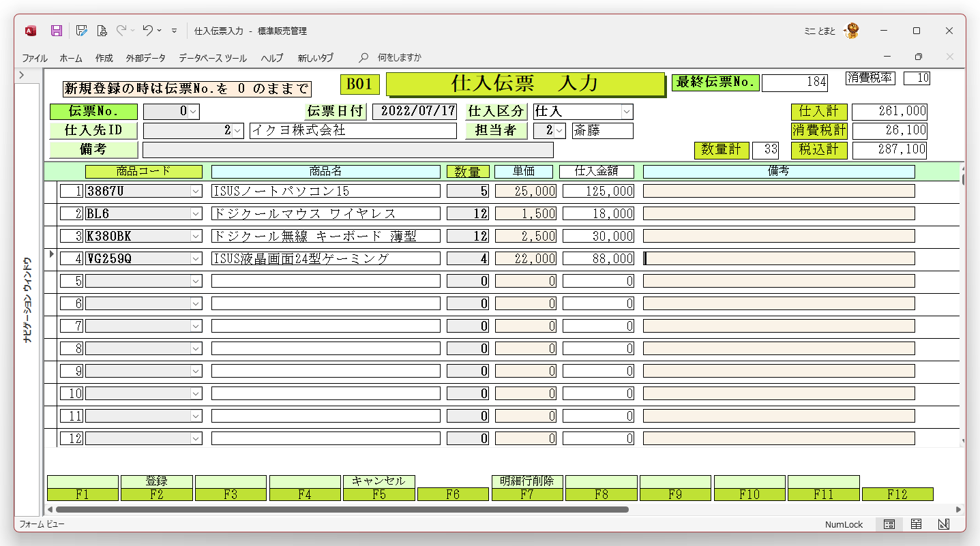The image size is (980, 546).
Task: Click the 登録 F2 button
Action: pyautogui.click(x=157, y=488)
